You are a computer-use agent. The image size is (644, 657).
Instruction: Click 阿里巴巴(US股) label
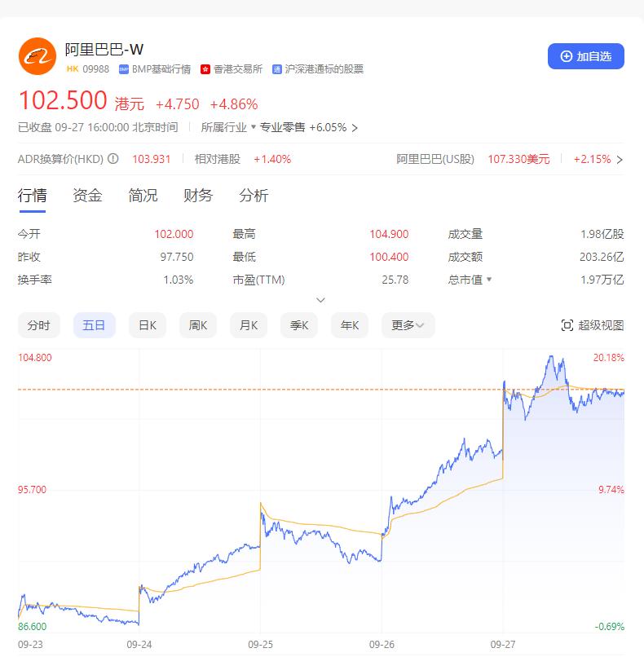tap(435, 159)
